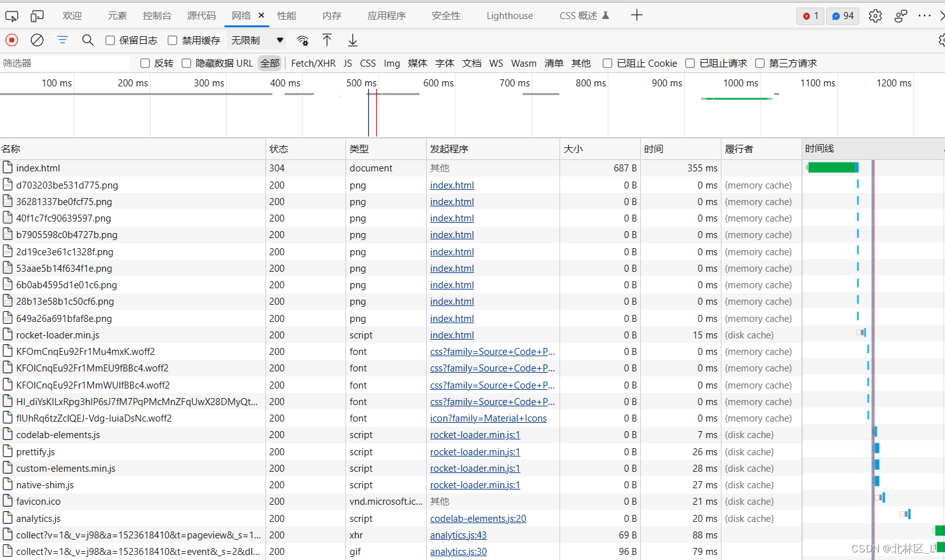The width and height of the screenshot is (945, 560).
Task: Open the feedback people icon
Action: (901, 16)
